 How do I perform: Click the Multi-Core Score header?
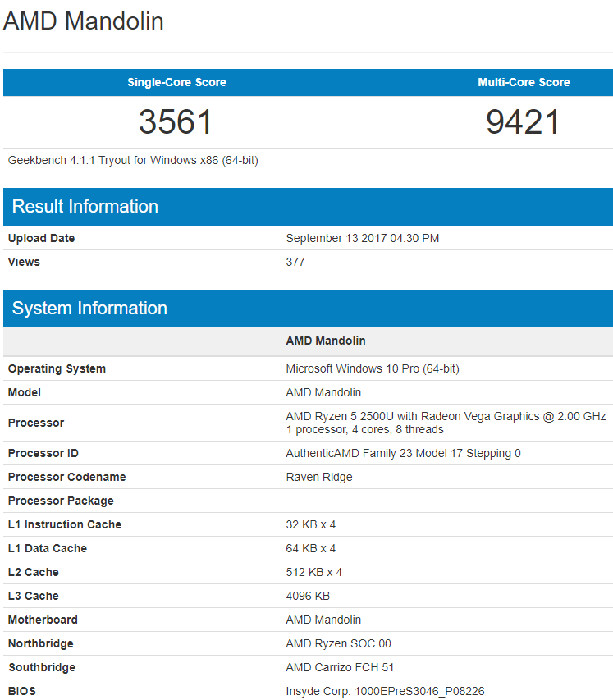pos(524,82)
